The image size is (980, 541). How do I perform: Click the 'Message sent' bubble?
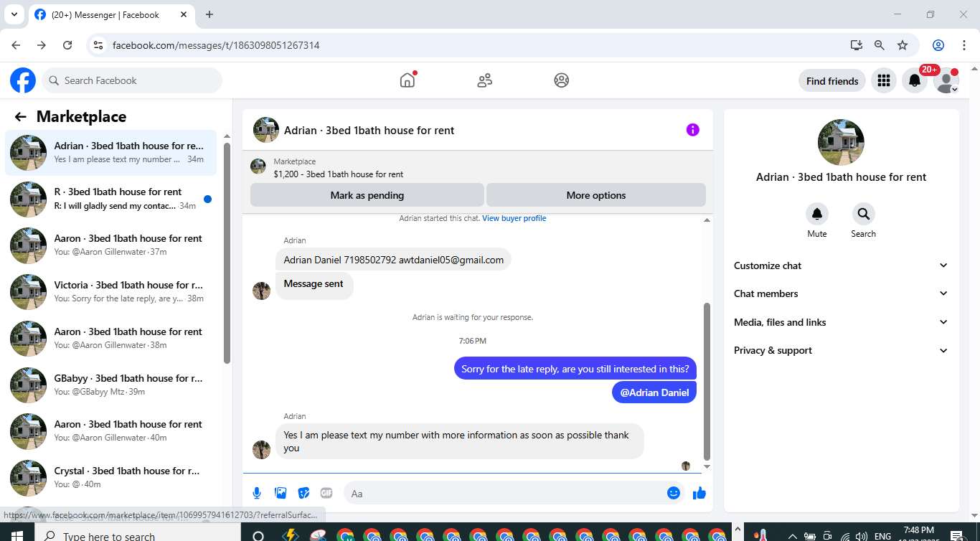[x=314, y=284]
